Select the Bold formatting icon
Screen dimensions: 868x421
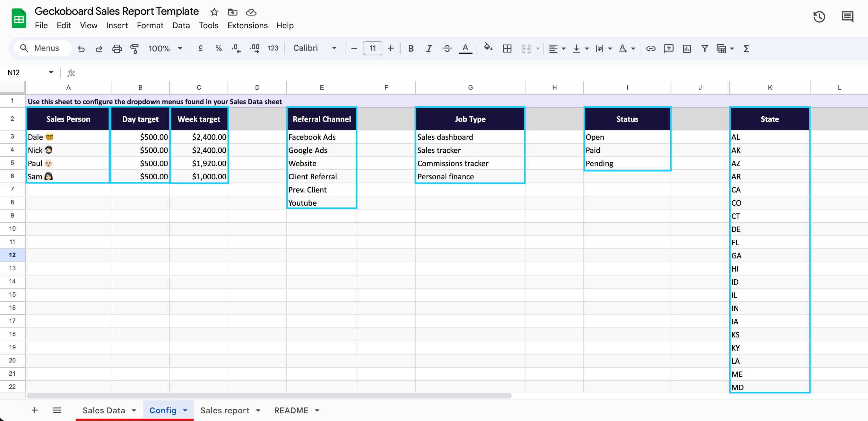pos(411,48)
